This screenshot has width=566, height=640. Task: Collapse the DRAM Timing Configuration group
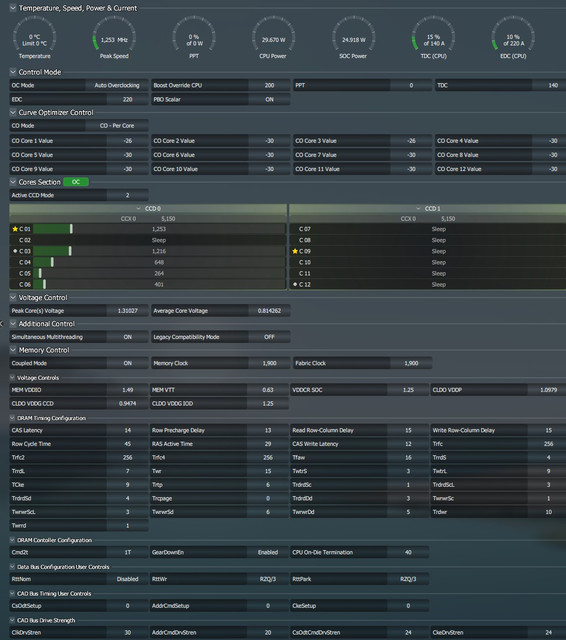click(x=12, y=418)
